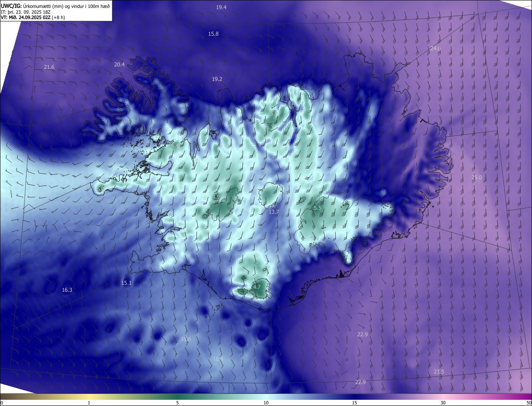Click the color scale tick label 10

(x=266, y=403)
